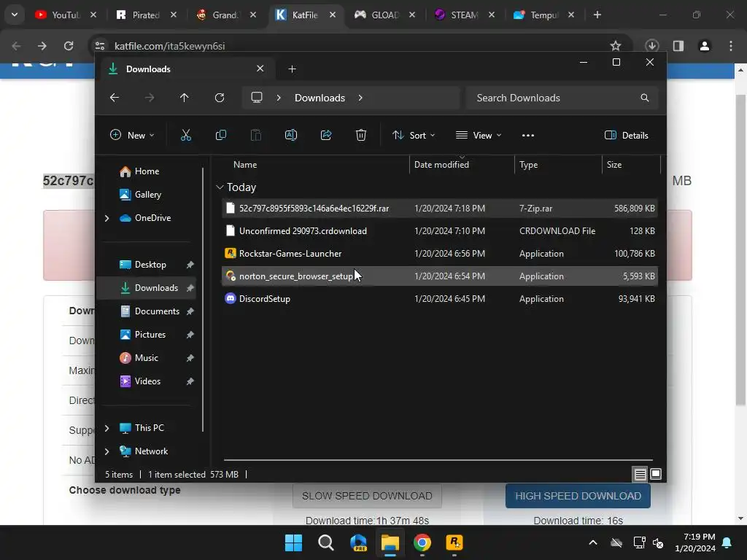Select the 52c797c8955f5893c146a6e4ec16229f.rar file
Image resolution: width=747 pixels, height=560 pixels.
(x=439, y=208)
